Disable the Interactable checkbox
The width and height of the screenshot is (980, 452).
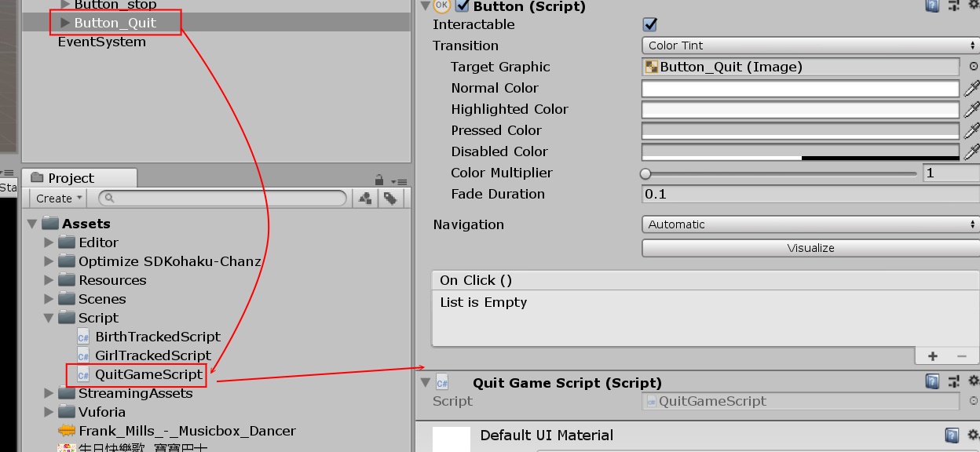[x=649, y=24]
